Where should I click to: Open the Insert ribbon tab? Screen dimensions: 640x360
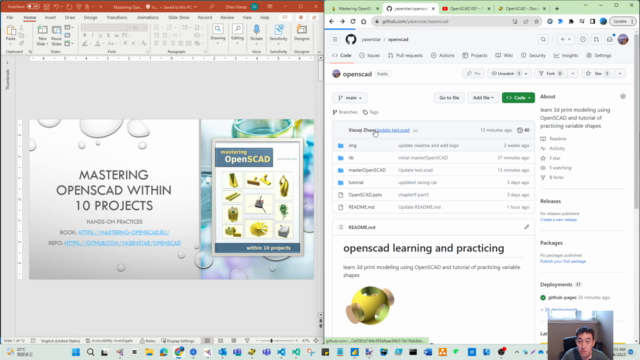(x=50, y=18)
